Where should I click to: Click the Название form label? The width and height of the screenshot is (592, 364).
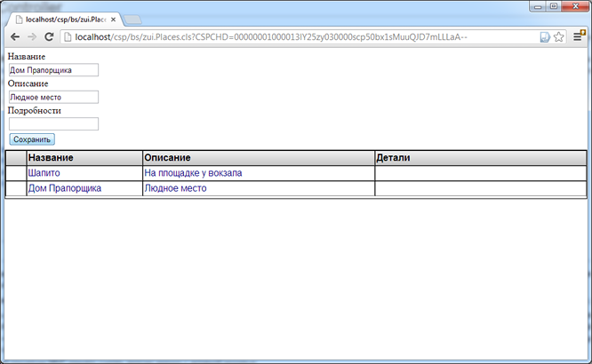pos(27,57)
